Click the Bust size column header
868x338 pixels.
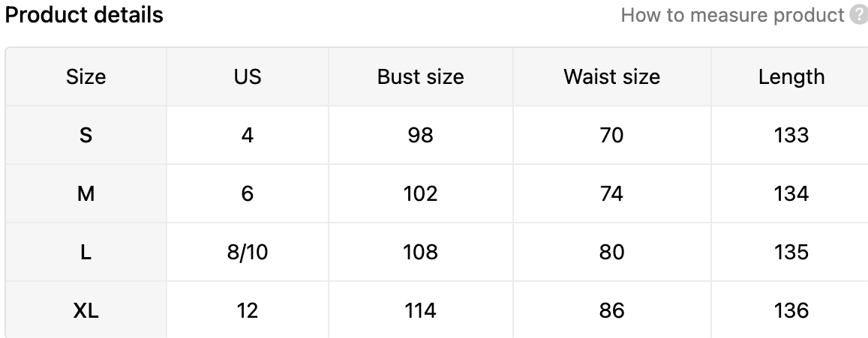tap(420, 77)
